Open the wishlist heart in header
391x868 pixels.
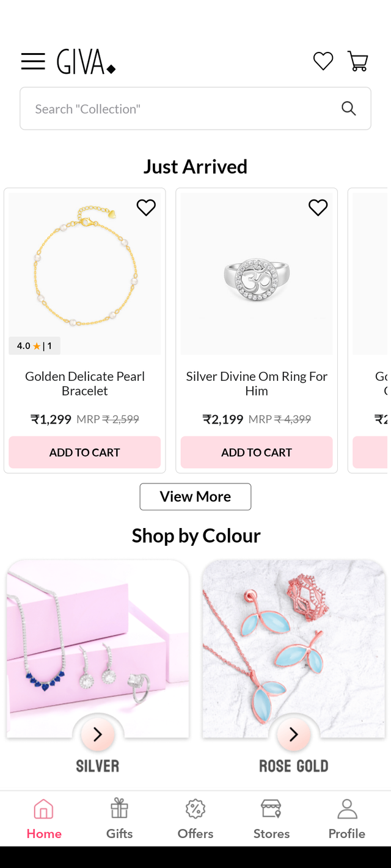(323, 61)
